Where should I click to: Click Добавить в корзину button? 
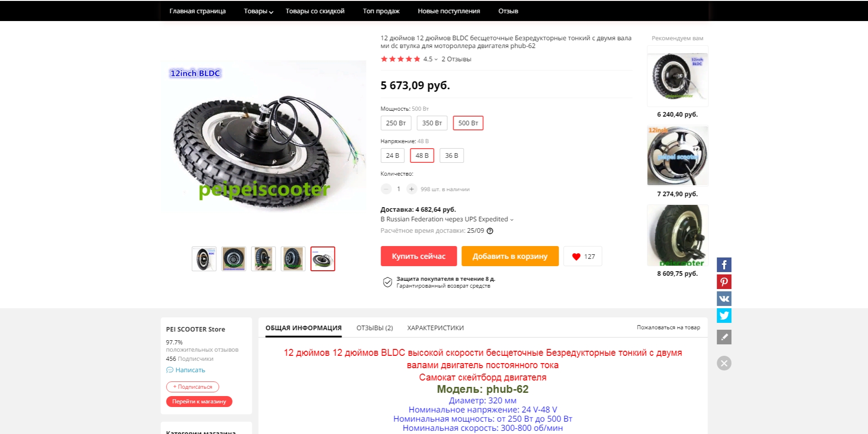[510, 256]
